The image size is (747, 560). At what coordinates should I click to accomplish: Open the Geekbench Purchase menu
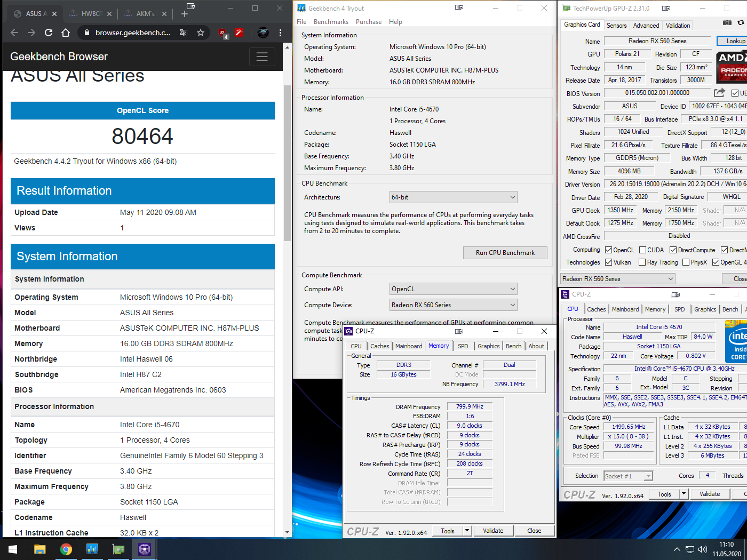coord(369,22)
